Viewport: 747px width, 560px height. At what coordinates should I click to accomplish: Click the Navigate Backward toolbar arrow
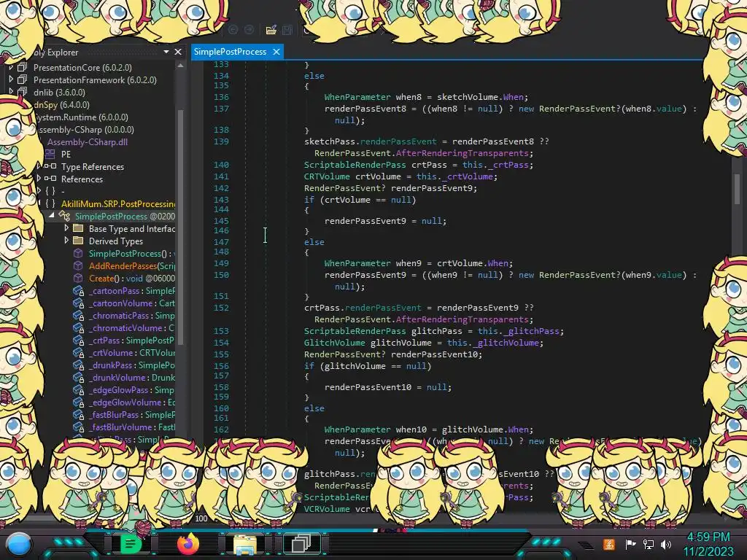(x=233, y=30)
